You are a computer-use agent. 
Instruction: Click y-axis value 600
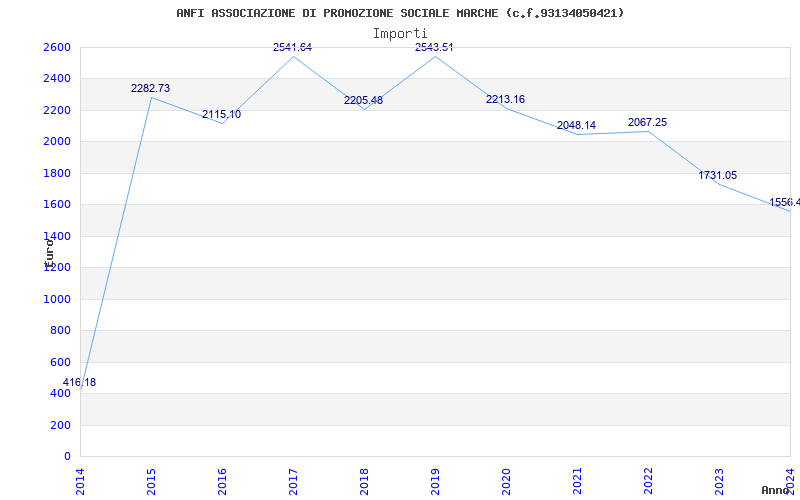(60, 362)
